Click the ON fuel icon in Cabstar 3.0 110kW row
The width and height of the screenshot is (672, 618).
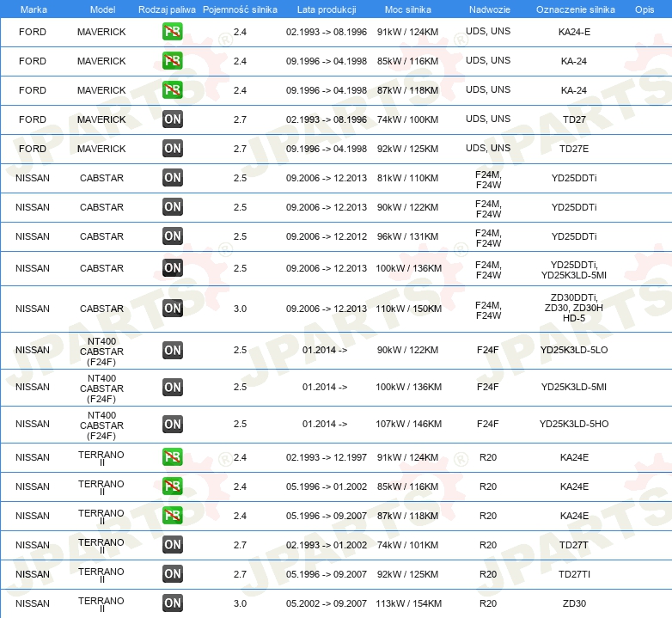172,309
